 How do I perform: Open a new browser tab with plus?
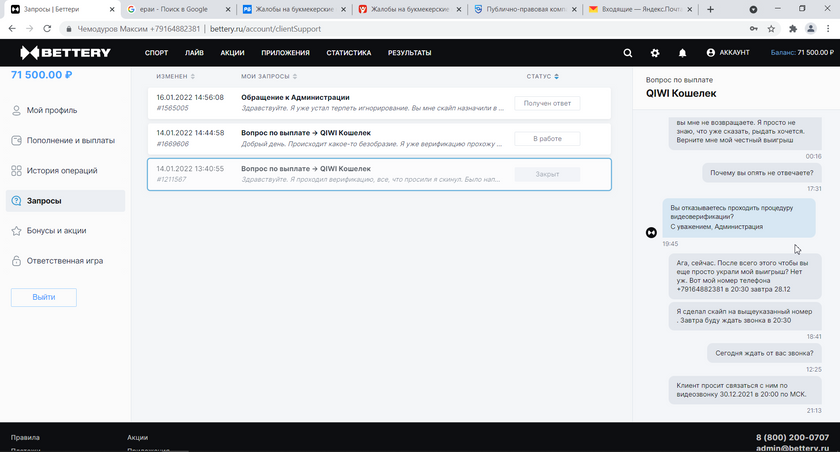(x=710, y=9)
